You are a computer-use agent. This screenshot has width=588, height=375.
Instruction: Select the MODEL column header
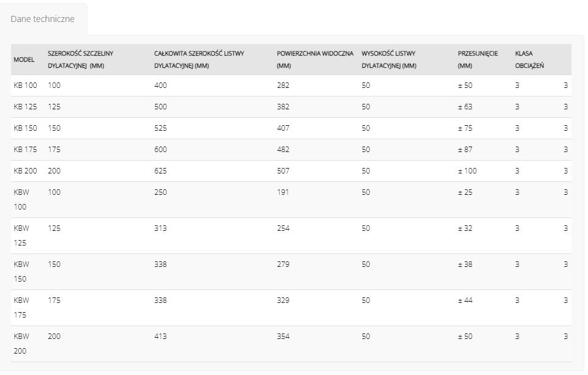[x=24, y=59]
